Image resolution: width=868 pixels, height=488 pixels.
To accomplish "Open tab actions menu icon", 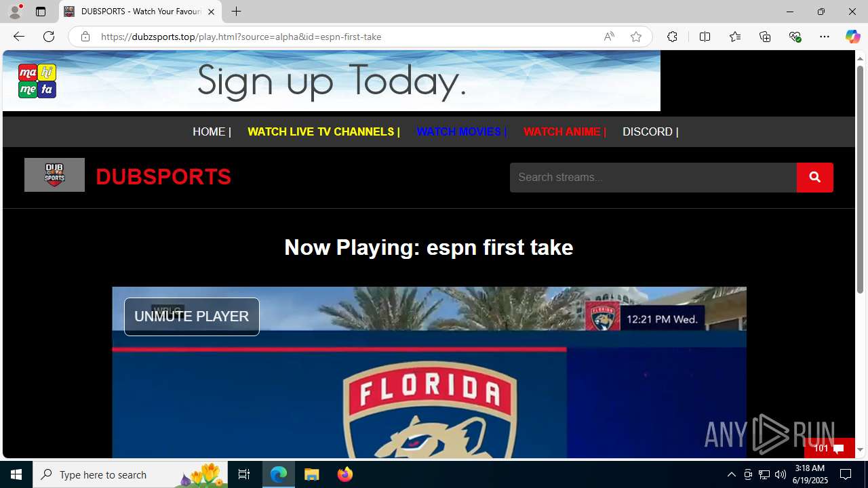I will (x=41, y=12).
